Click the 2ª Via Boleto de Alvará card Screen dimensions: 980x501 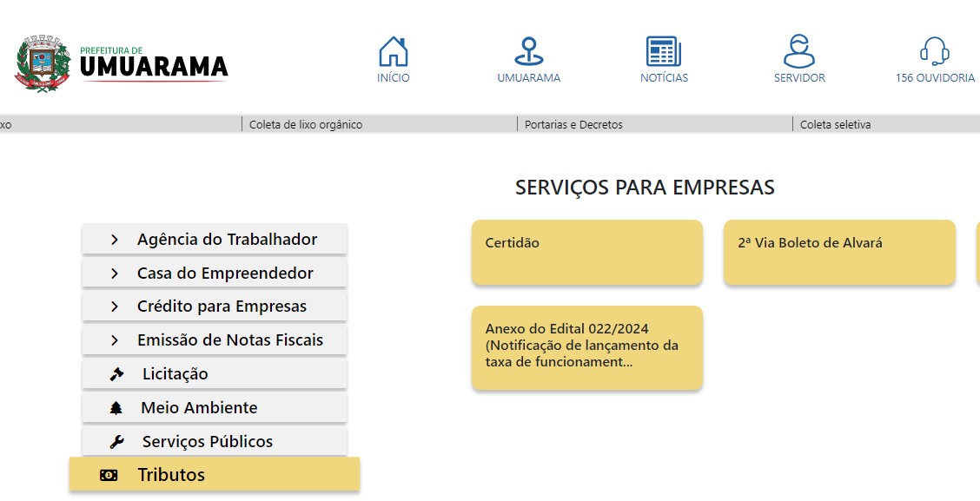(838, 252)
